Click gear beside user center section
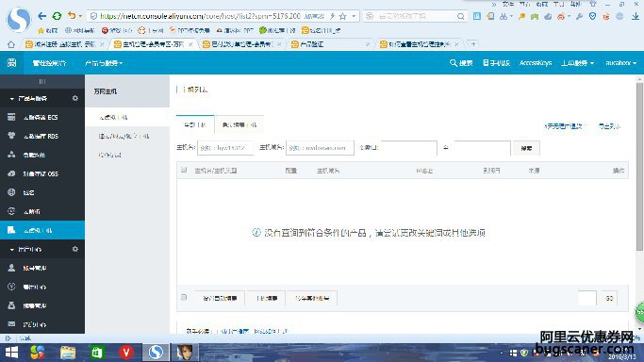This screenshot has width=644, height=362. (75, 249)
